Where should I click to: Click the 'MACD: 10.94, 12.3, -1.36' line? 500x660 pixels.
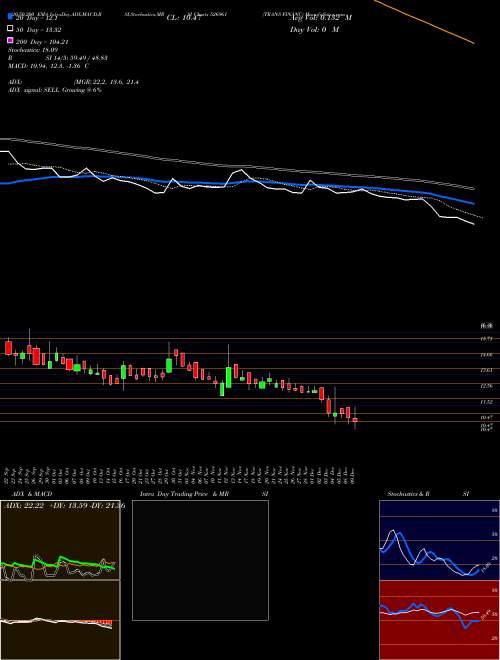click(48, 66)
